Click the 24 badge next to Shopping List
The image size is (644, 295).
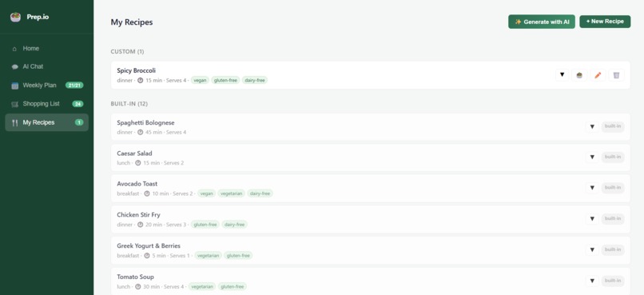[78, 104]
